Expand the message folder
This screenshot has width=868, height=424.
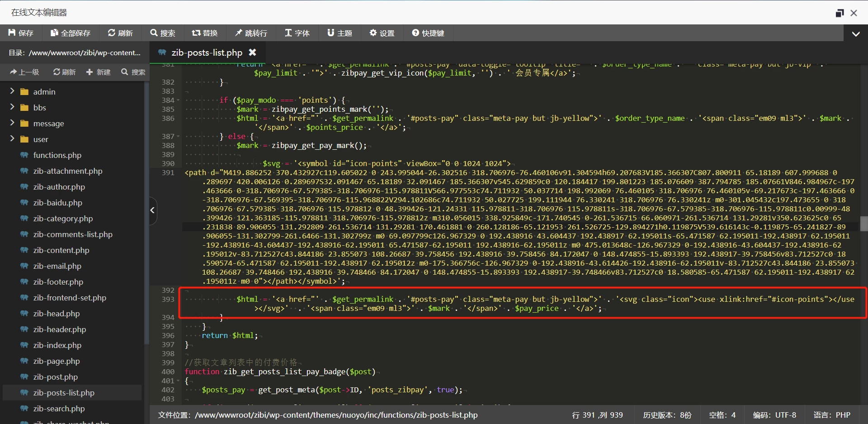[x=12, y=123]
